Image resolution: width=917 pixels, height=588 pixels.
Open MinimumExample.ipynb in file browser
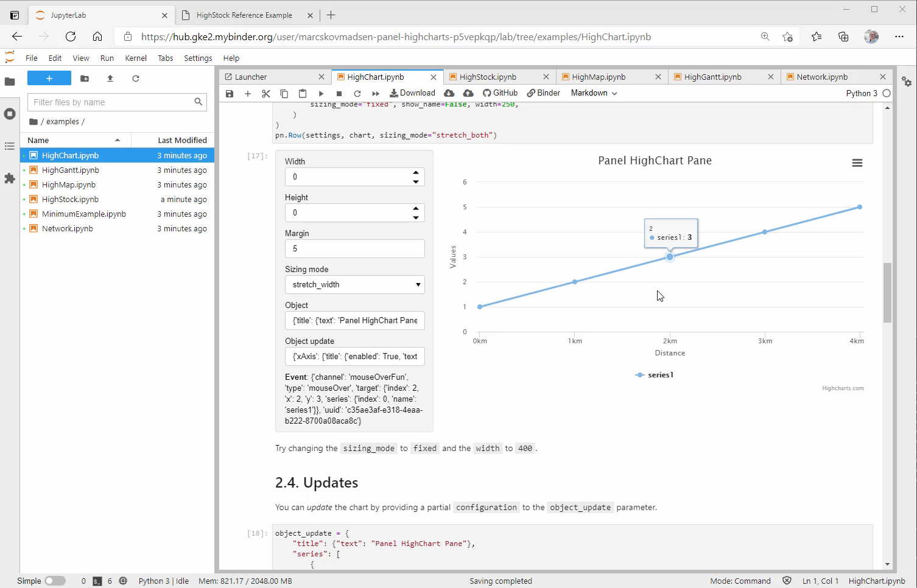83,214
